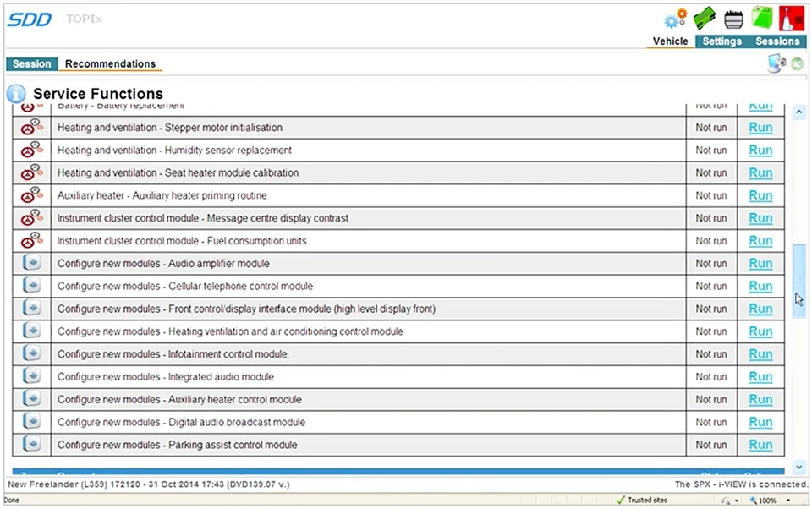Run Configure Heating ventilation air conditioning module

point(760,331)
